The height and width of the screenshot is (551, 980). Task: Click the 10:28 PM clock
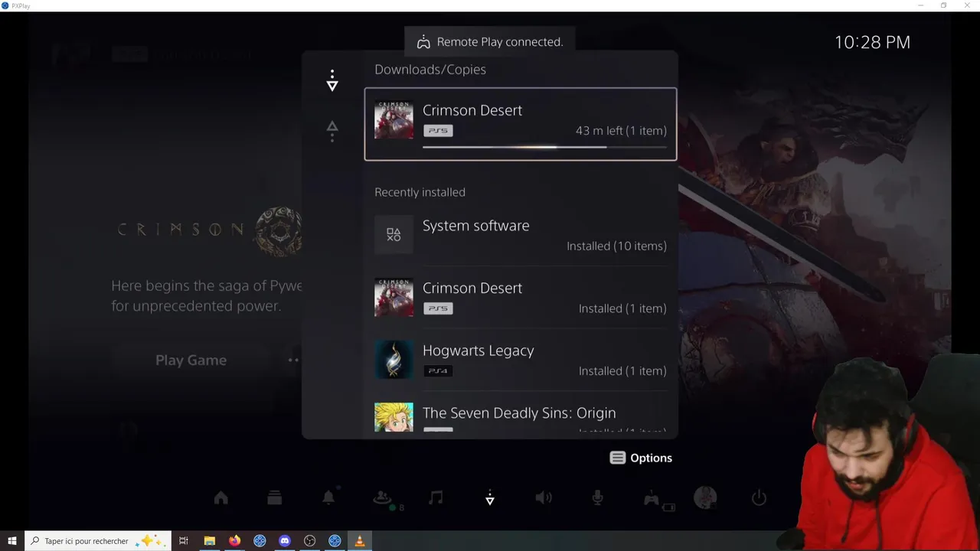[x=872, y=43]
